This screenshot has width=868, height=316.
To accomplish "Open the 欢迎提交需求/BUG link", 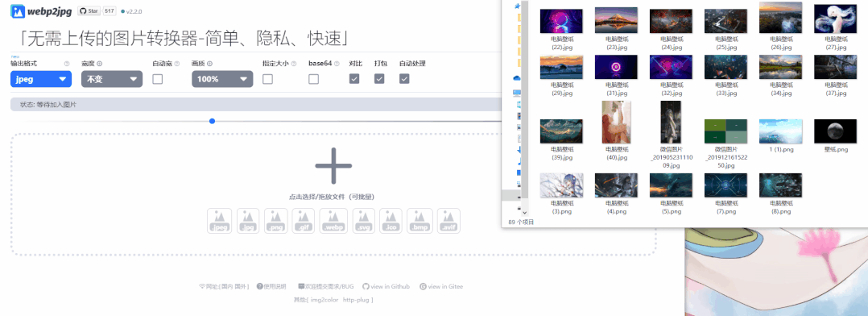I will click(325, 287).
